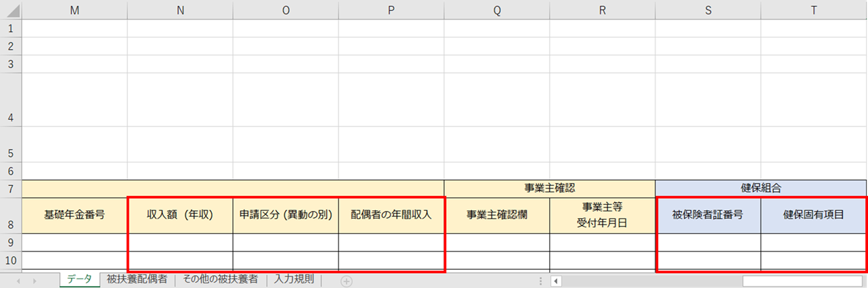The height and width of the screenshot is (288, 868).
Task: Select the empty row 9 cell under 事業主確認欄
Action: click(497, 242)
